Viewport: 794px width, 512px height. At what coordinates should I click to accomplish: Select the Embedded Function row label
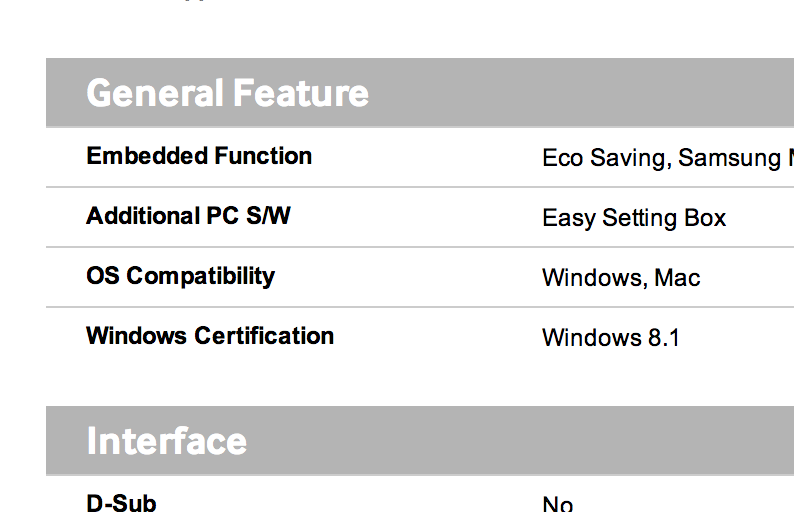pyautogui.click(x=199, y=155)
